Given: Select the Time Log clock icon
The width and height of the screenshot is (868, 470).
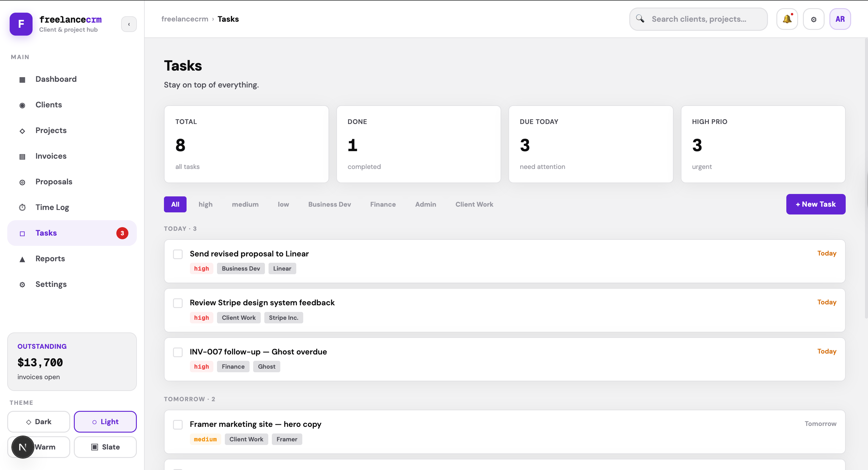Looking at the screenshot, I should 22,208.
